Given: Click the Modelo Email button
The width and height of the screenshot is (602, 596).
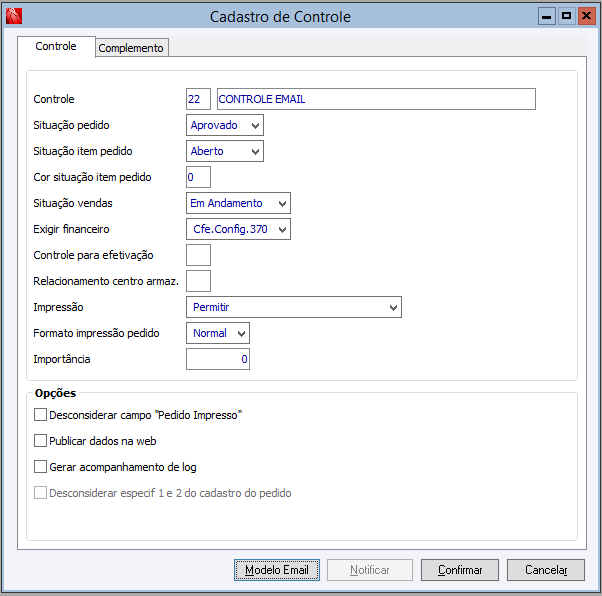Looking at the screenshot, I should click(278, 570).
